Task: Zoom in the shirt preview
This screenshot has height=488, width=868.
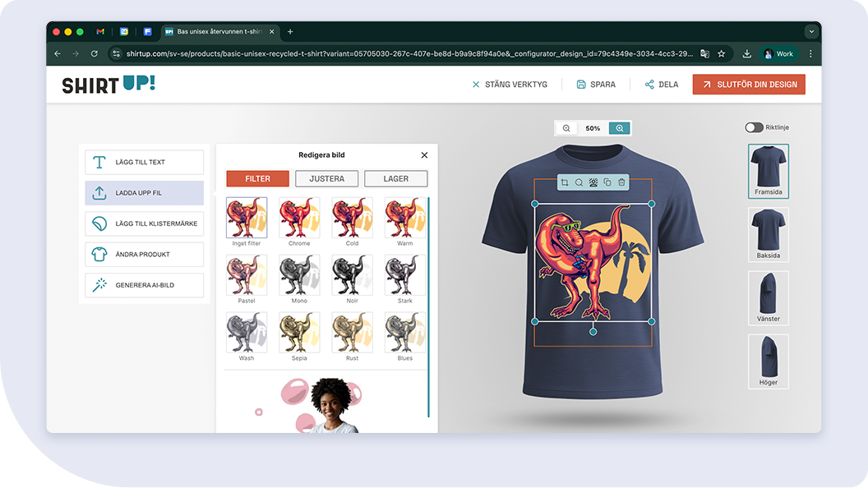Action: pyautogui.click(x=620, y=128)
